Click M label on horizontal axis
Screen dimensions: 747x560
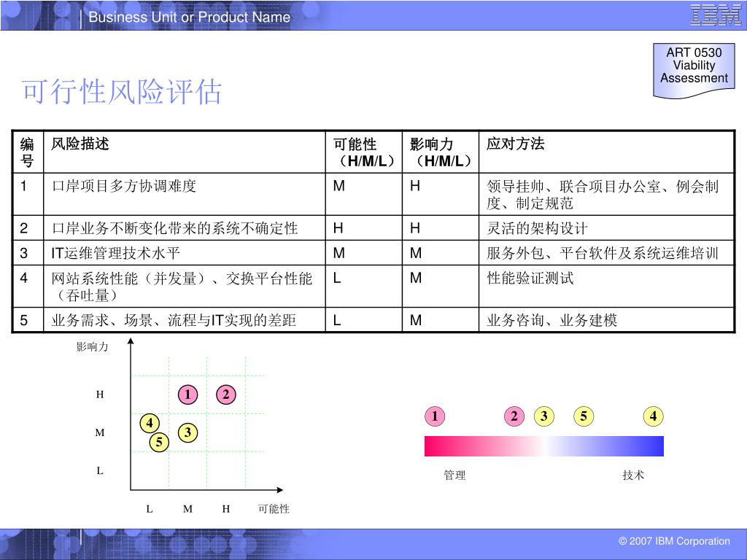coord(187,509)
